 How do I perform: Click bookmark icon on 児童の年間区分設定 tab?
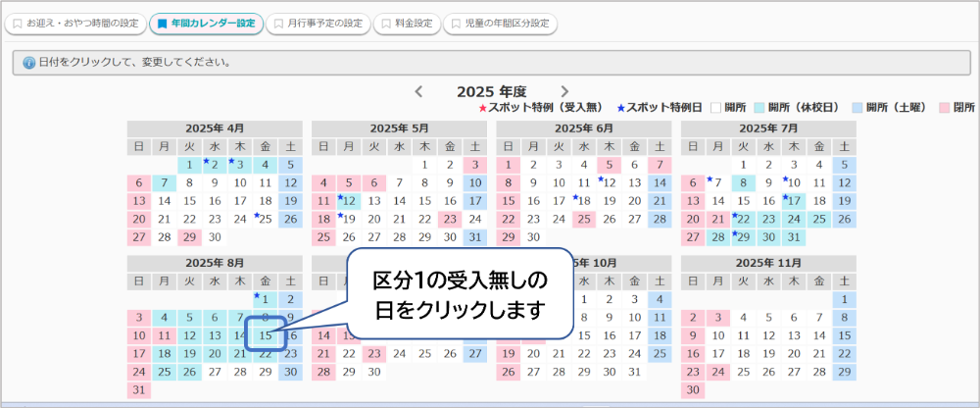pos(456,24)
